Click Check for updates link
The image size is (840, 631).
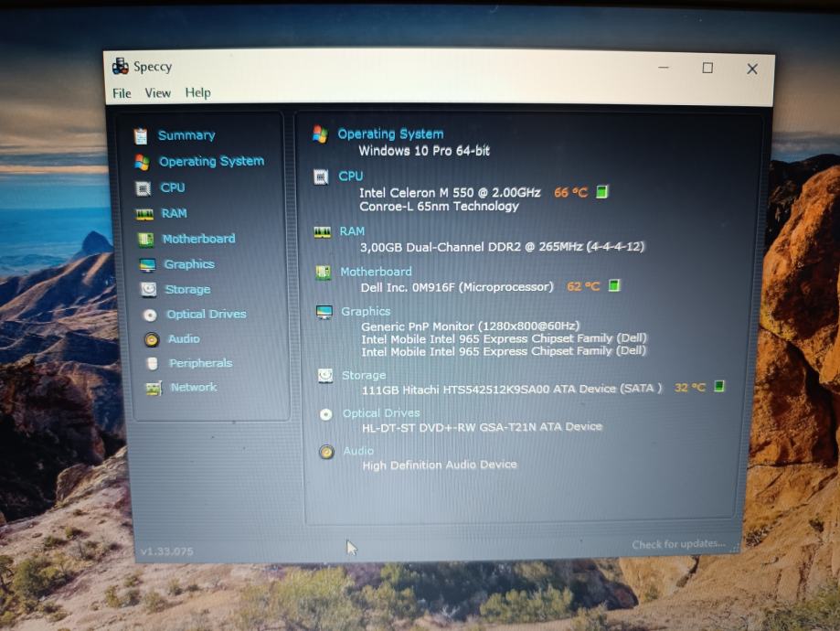679,544
